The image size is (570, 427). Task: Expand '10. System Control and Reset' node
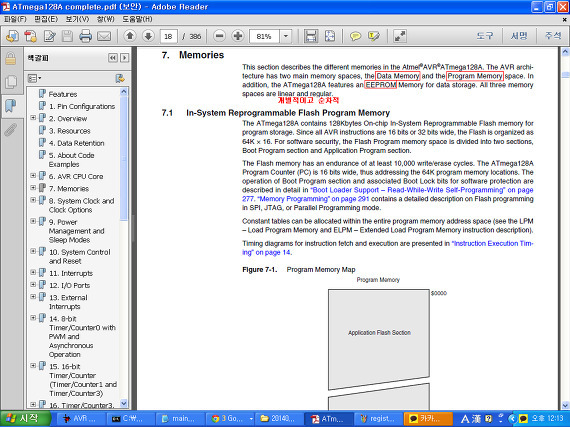tap(33, 251)
